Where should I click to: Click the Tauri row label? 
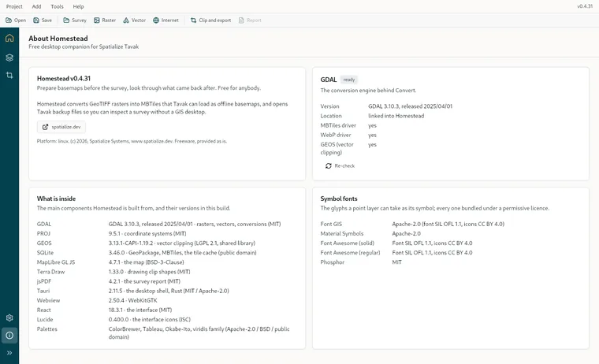tap(43, 291)
